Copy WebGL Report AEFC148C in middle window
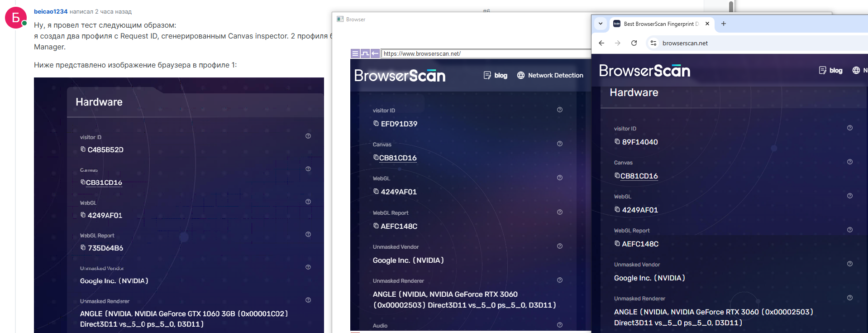The height and width of the screenshot is (333, 868). coord(376,226)
